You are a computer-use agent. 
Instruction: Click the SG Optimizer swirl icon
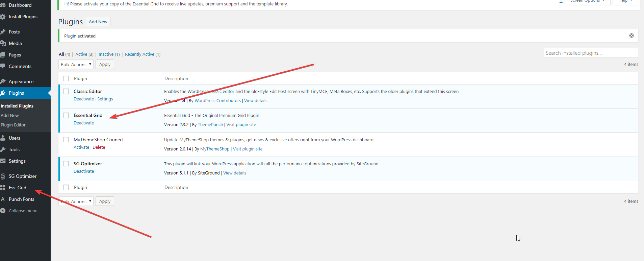(x=3, y=176)
